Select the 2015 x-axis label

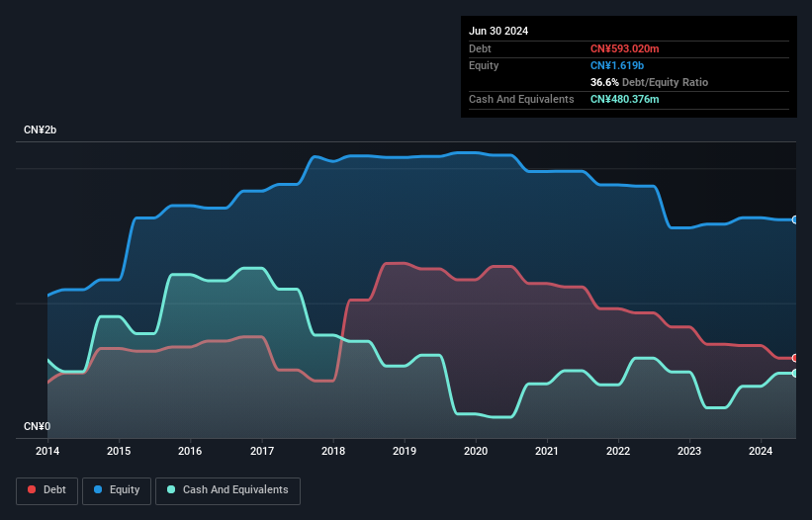coord(119,451)
